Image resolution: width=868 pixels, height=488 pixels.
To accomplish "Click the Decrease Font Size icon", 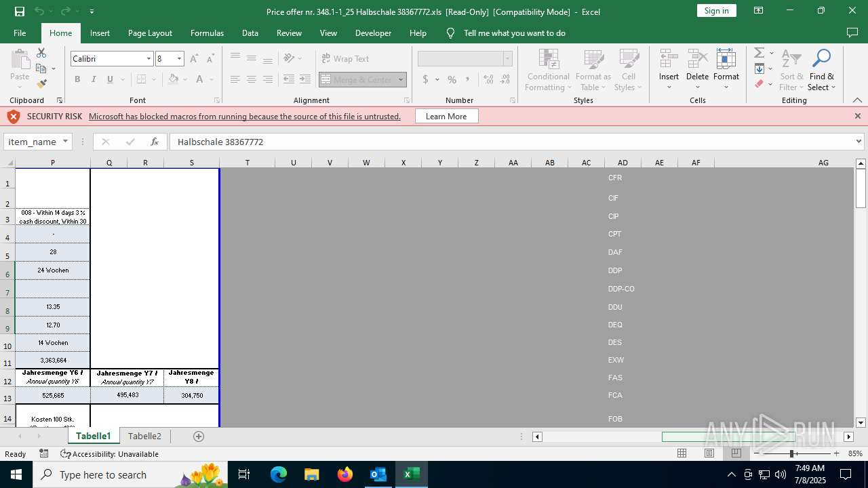I will pyautogui.click(x=211, y=59).
